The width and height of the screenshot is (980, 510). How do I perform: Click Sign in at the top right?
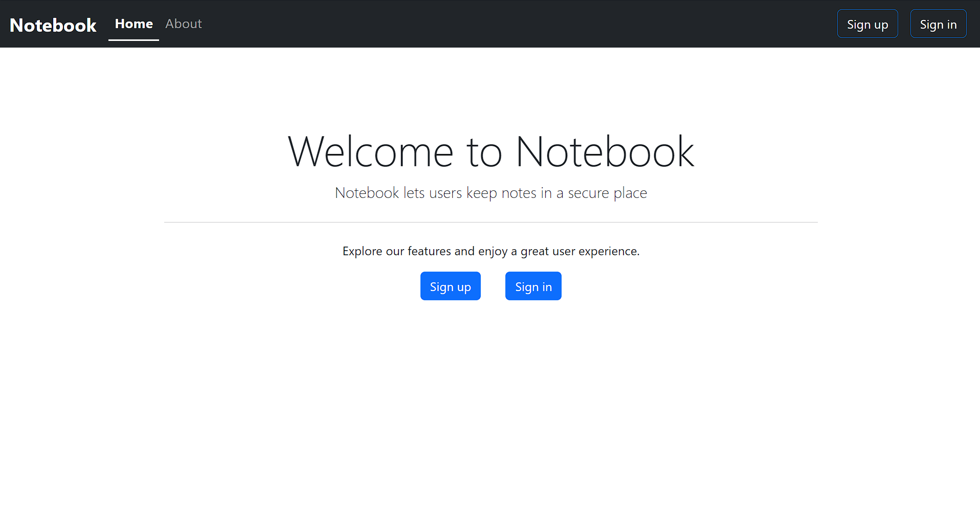pyautogui.click(x=938, y=24)
